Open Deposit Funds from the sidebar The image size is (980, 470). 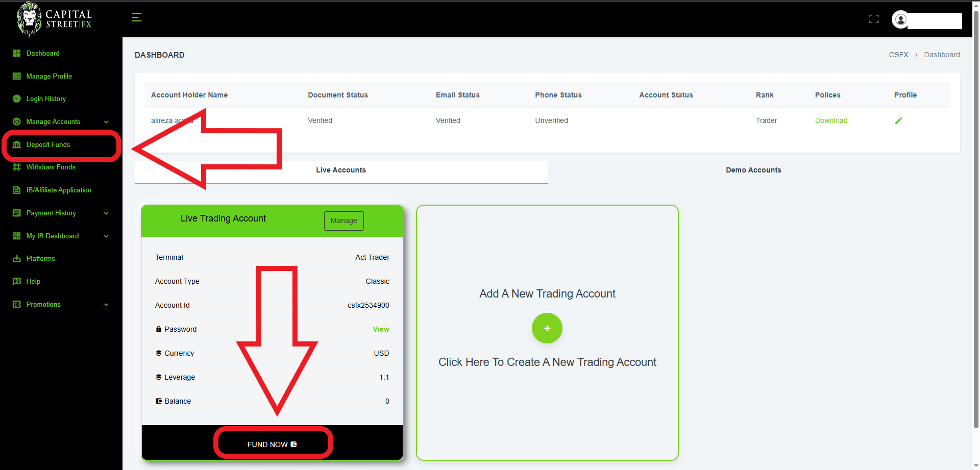(48, 144)
